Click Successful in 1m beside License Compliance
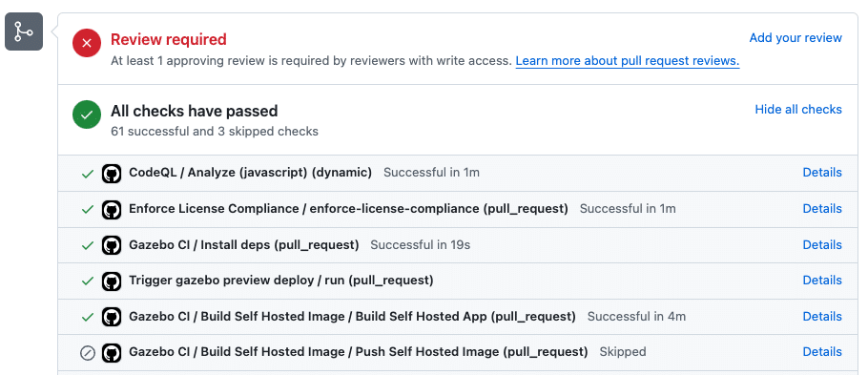The height and width of the screenshot is (375, 868). click(628, 208)
